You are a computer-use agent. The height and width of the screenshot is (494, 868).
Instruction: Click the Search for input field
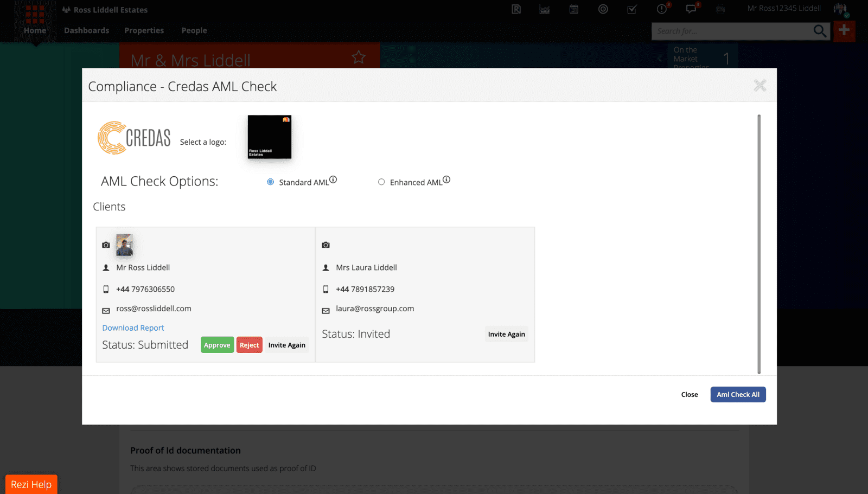[x=732, y=31]
